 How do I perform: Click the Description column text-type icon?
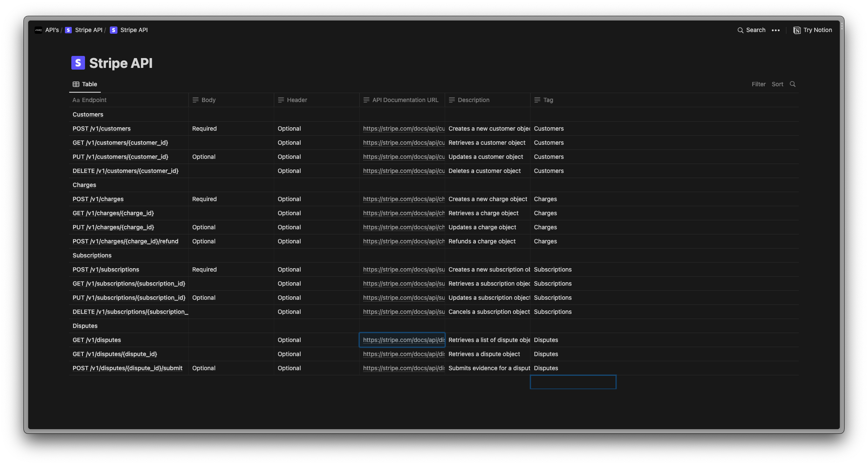pyautogui.click(x=452, y=100)
